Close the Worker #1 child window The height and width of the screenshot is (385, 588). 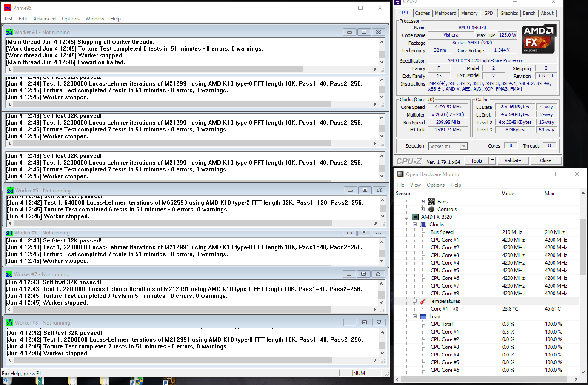click(x=378, y=32)
